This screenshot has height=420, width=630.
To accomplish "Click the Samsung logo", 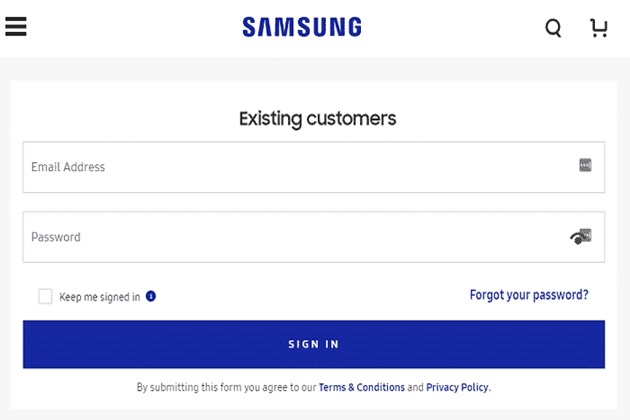I will tap(301, 27).
